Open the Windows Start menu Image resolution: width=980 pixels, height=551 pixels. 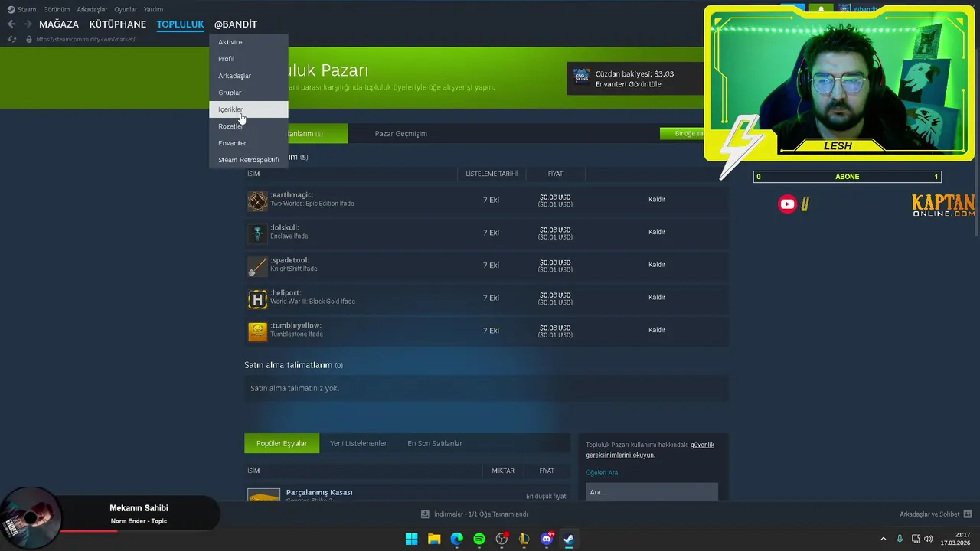pyautogui.click(x=411, y=539)
